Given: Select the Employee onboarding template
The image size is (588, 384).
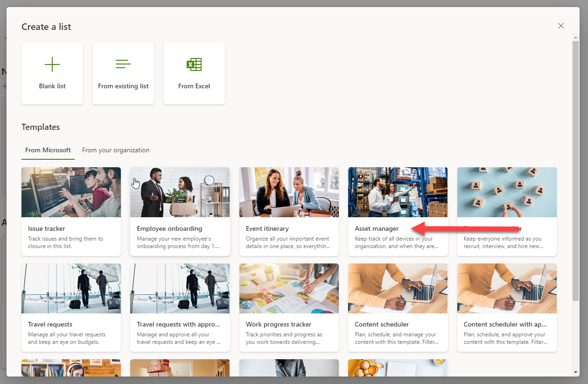Looking at the screenshot, I should click(180, 211).
